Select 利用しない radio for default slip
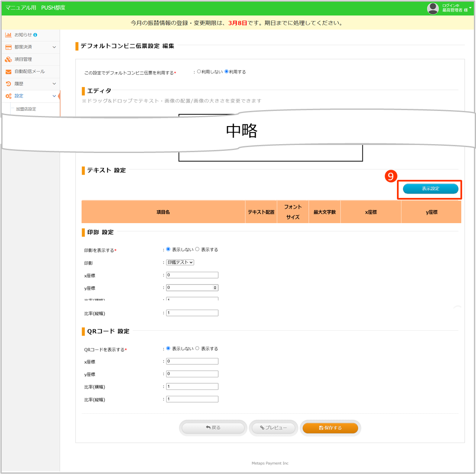Viewport: 476px width, 474px height. pos(199,71)
